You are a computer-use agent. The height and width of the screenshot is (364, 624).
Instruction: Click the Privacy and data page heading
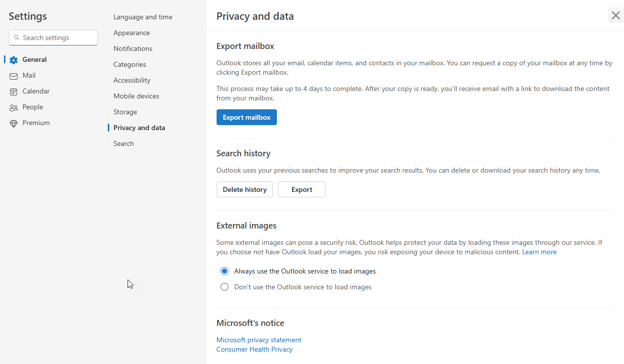coord(255,16)
